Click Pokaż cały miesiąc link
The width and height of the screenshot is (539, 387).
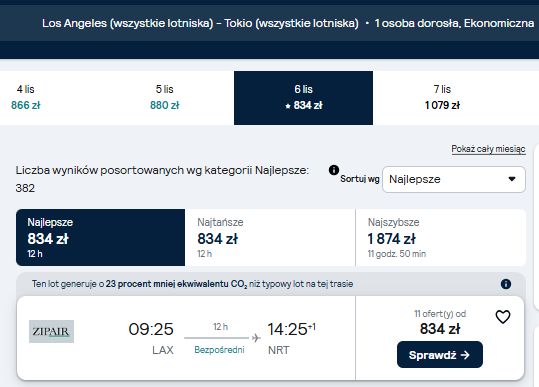click(x=488, y=149)
